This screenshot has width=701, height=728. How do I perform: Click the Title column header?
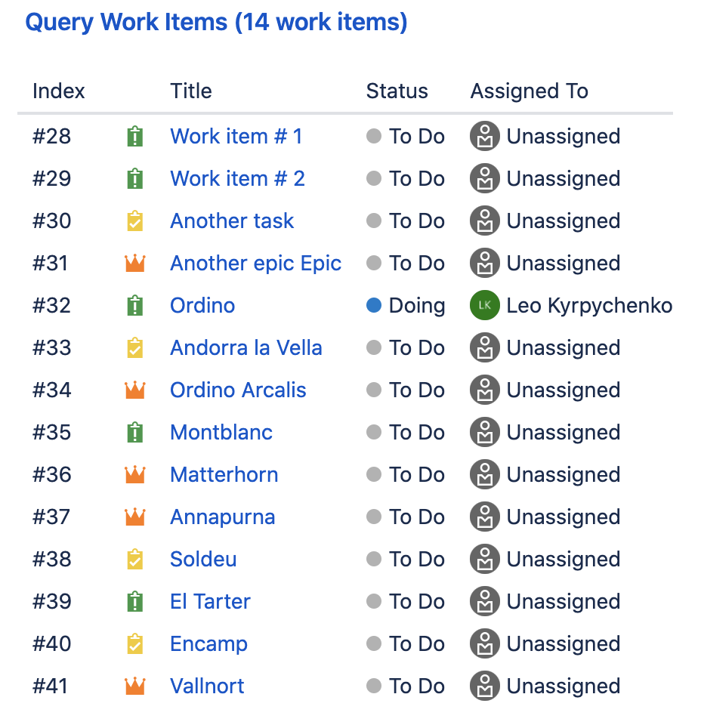point(190,91)
